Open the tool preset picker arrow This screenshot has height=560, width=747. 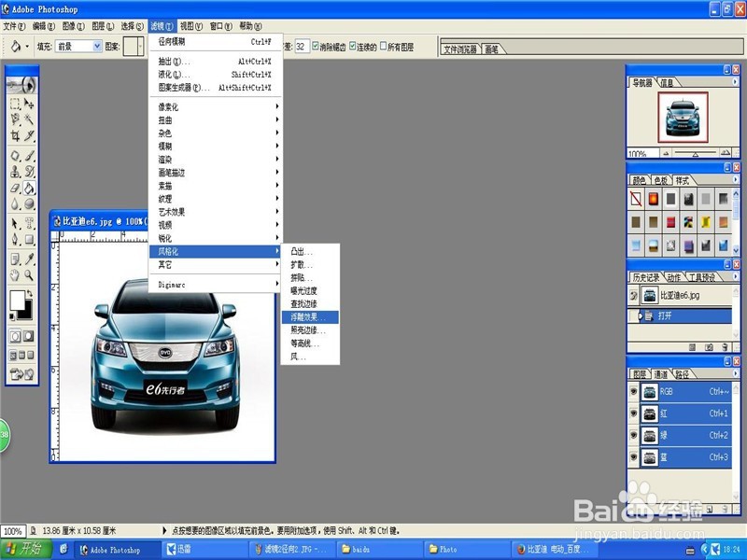tap(27, 46)
